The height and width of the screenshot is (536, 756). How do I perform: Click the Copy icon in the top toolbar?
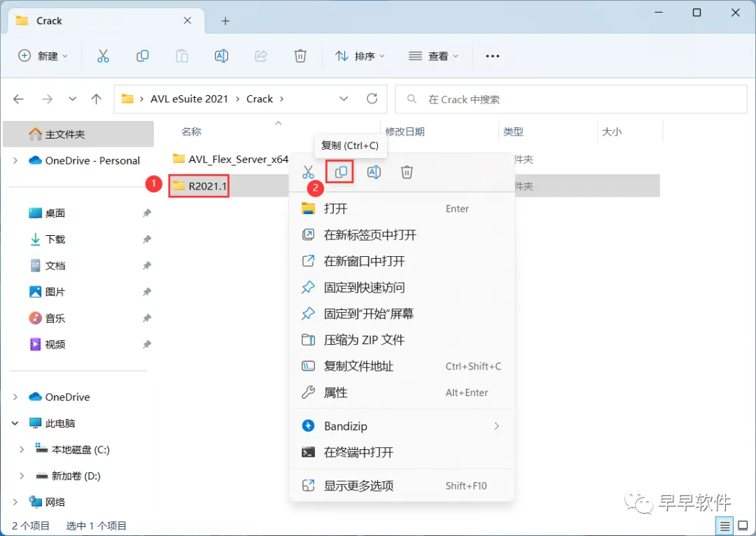(x=142, y=56)
